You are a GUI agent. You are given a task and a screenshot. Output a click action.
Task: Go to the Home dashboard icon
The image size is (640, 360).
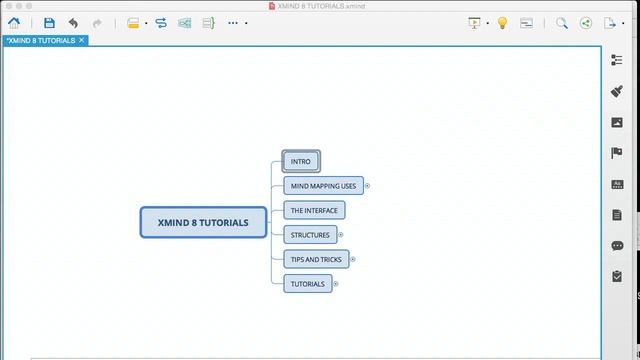[14, 23]
